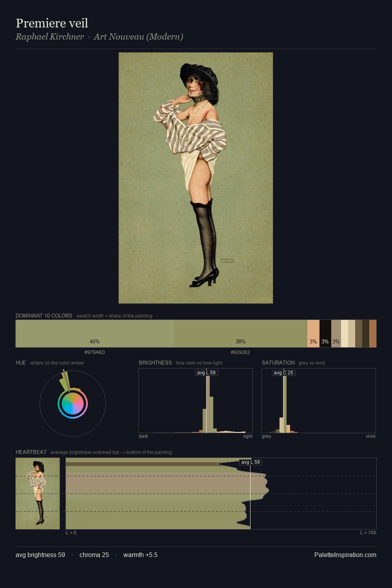Click the #929262 hex code label
The width and height of the screenshot is (392, 588).
coord(240,352)
